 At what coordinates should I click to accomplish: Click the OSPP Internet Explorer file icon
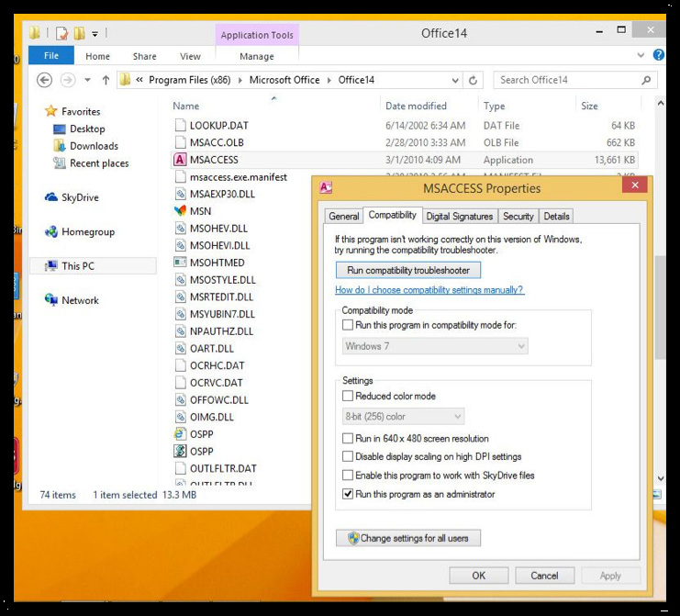[180, 434]
